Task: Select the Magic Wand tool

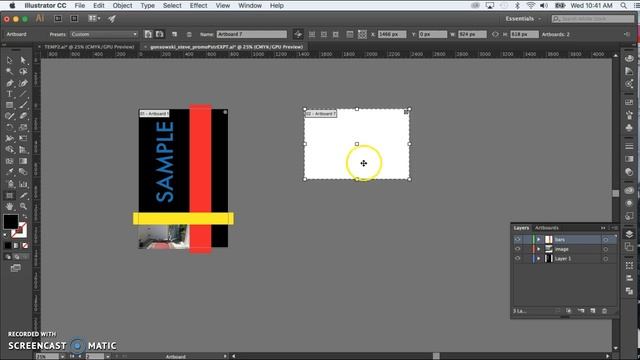Action: [x=9, y=71]
